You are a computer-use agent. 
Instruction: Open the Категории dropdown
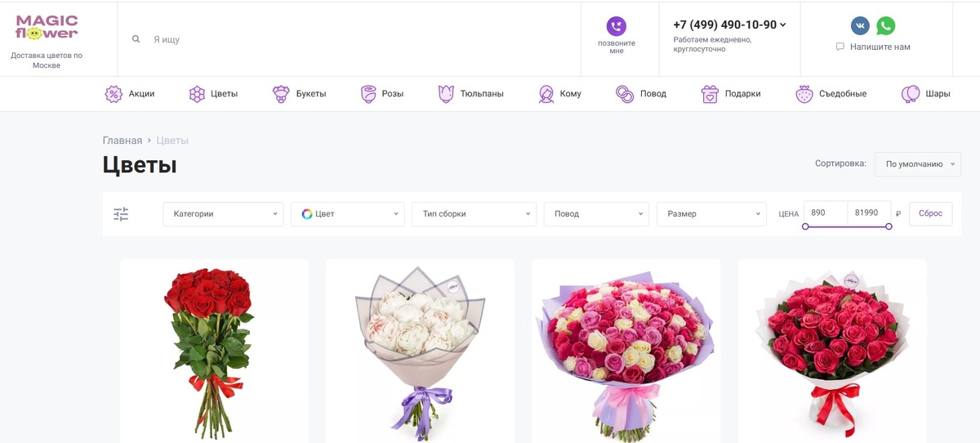point(223,214)
